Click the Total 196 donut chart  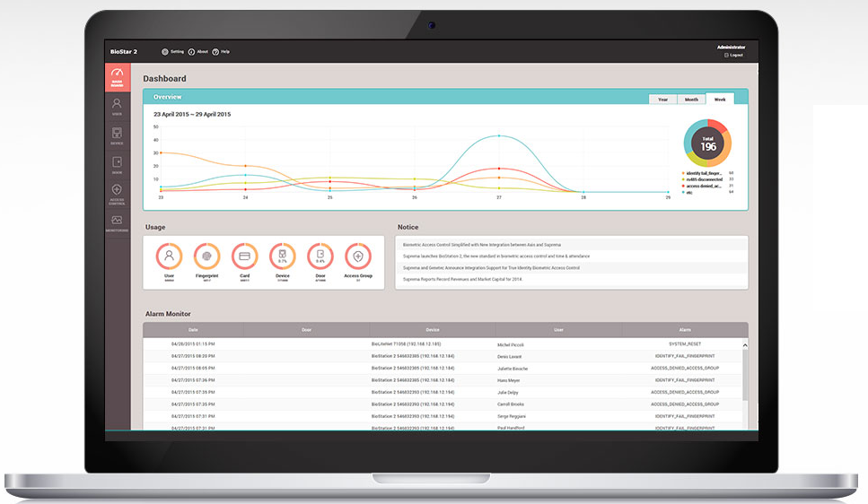point(707,143)
